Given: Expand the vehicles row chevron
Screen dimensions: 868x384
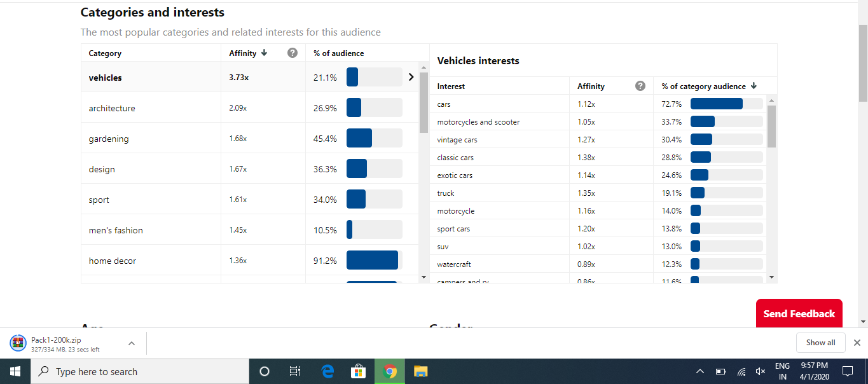Looking at the screenshot, I should point(411,77).
